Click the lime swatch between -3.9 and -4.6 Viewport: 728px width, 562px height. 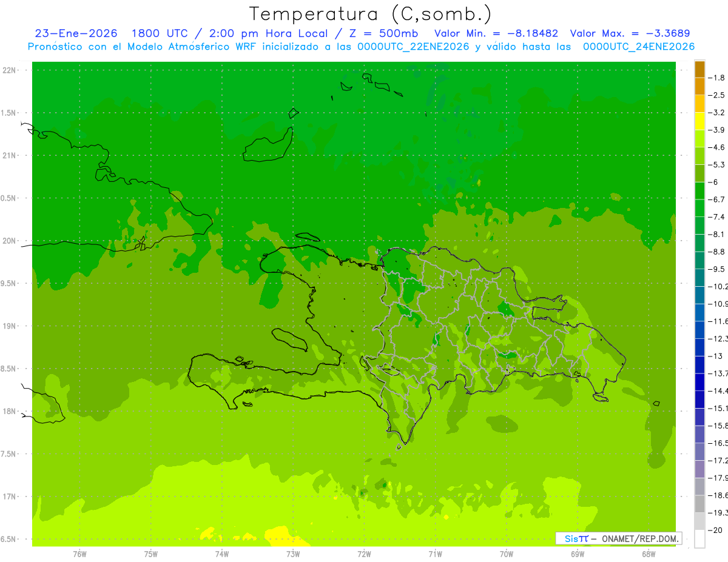pyautogui.click(x=699, y=139)
